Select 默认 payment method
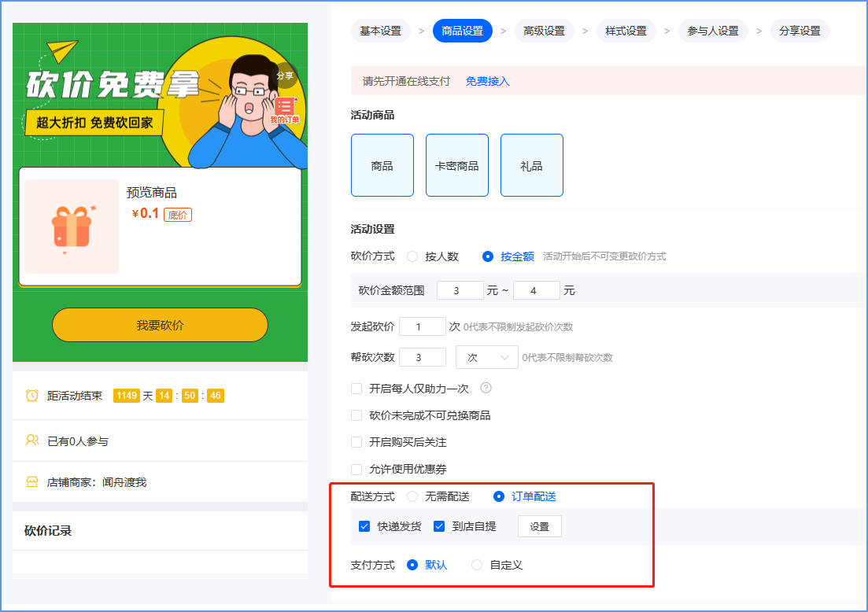Viewport: 868px width, 612px height. [412, 565]
